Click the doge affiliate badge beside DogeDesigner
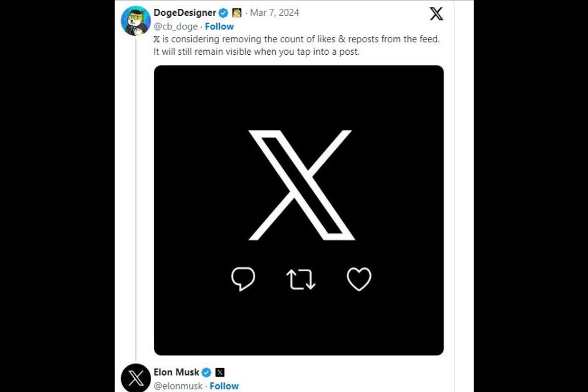Viewport: 588px width, 392px height. pos(237,13)
